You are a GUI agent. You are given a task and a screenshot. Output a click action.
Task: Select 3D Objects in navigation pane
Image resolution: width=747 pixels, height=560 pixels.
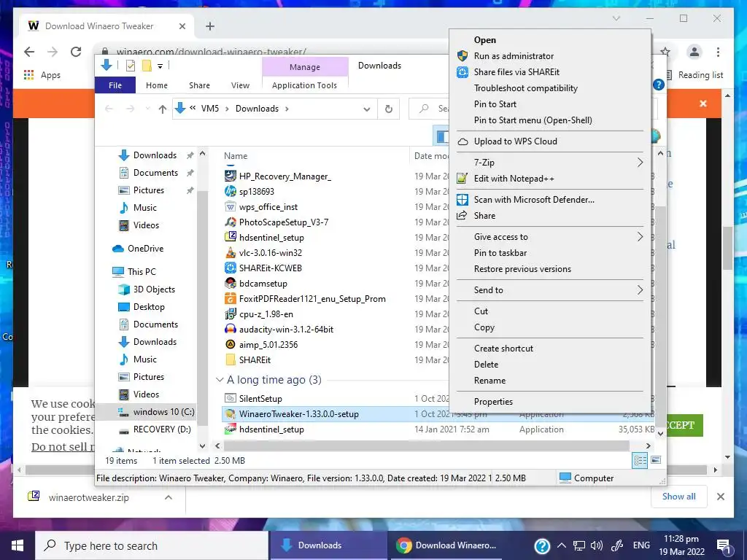coord(154,289)
